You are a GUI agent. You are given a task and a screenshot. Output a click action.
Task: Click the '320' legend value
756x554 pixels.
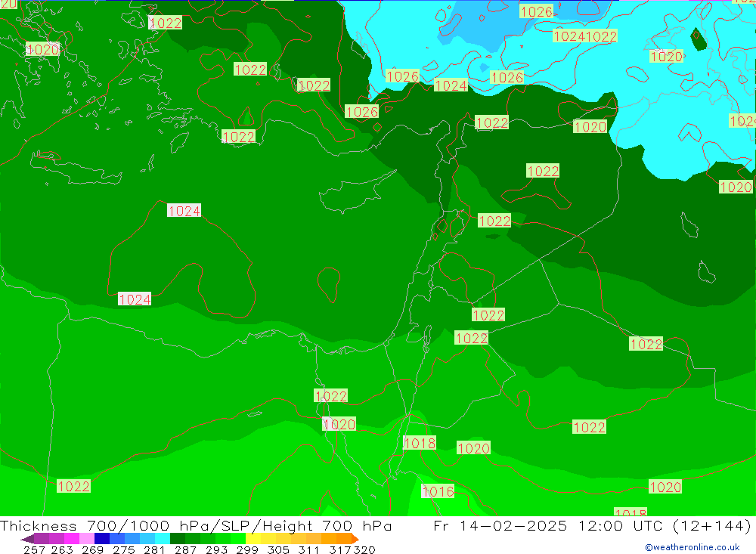click(364, 549)
